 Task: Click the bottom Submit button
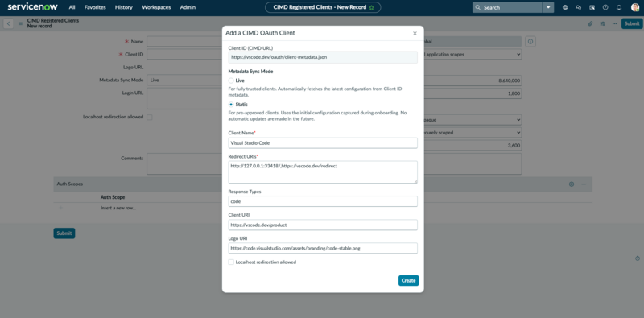[64, 233]
